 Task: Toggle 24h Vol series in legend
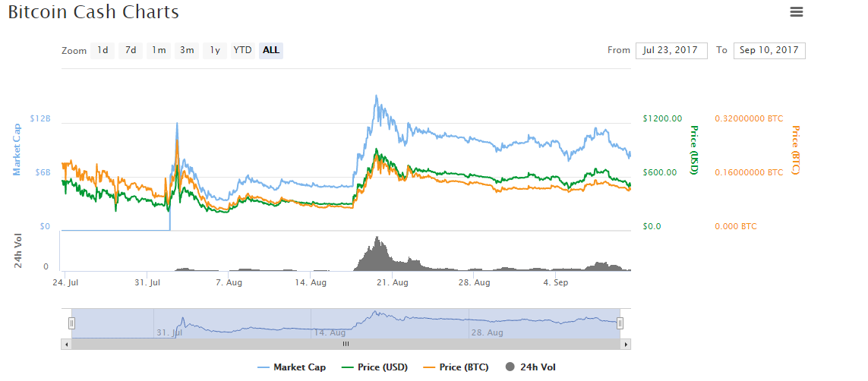530,367
